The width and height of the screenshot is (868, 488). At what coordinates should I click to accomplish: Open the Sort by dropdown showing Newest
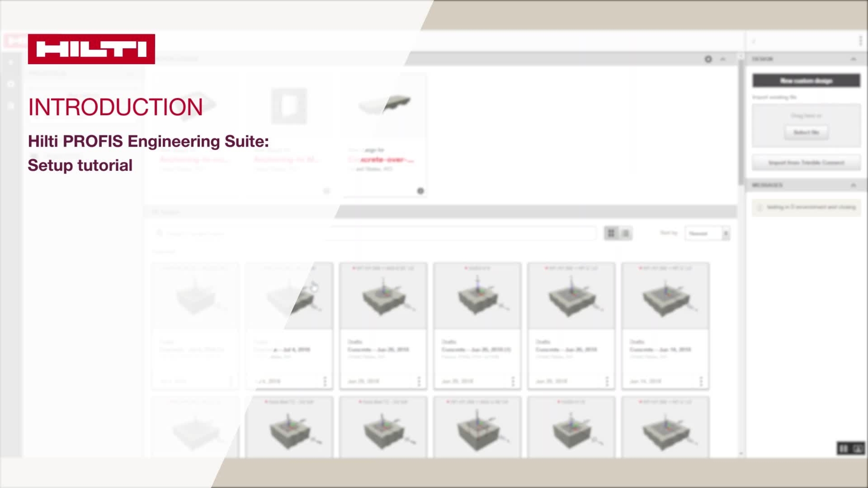pos(708,233)
